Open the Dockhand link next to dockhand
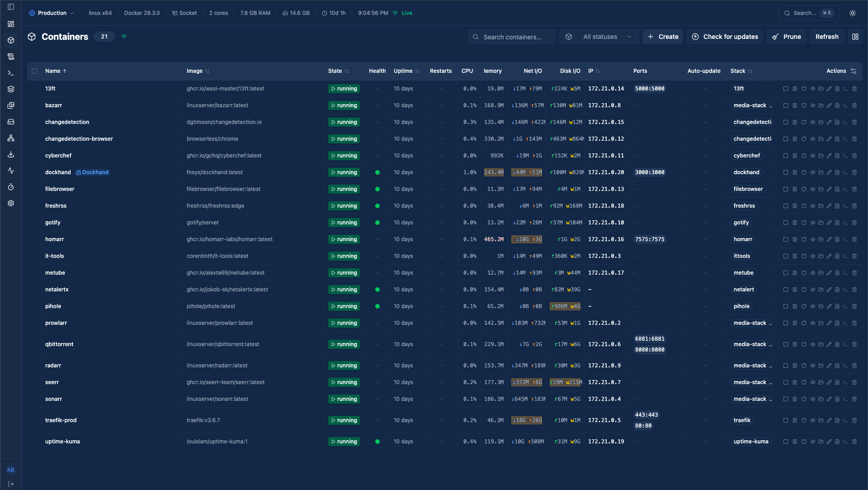 point(92,172)
